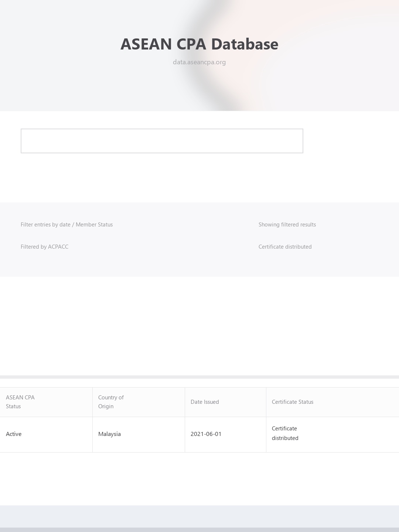Click the dark footer strip at bottom
The image size is (399, 532).
click(x=199, y=530)
